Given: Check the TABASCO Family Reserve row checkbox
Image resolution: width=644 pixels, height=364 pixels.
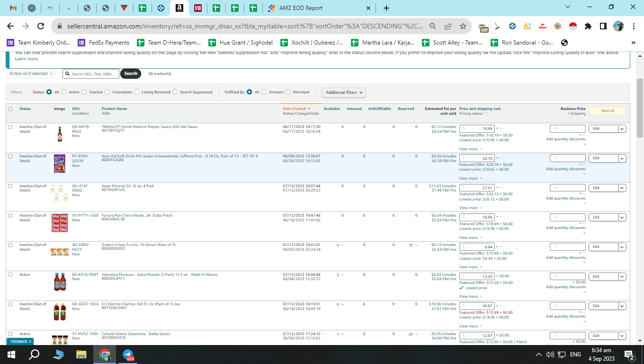Looking at the screenshot, I should [x=10, y=127].
